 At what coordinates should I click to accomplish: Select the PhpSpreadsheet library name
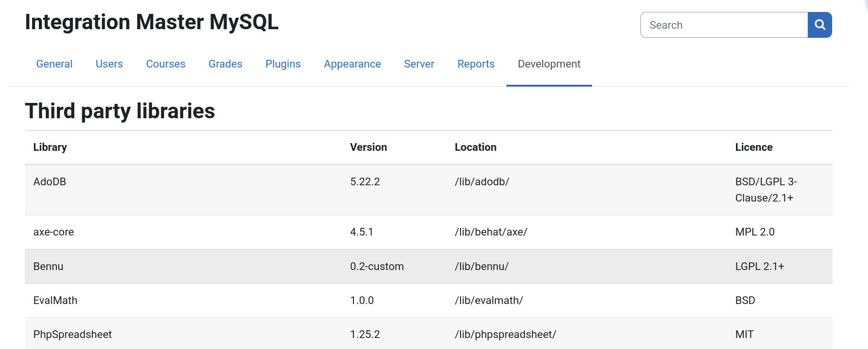tap(73, 334)
